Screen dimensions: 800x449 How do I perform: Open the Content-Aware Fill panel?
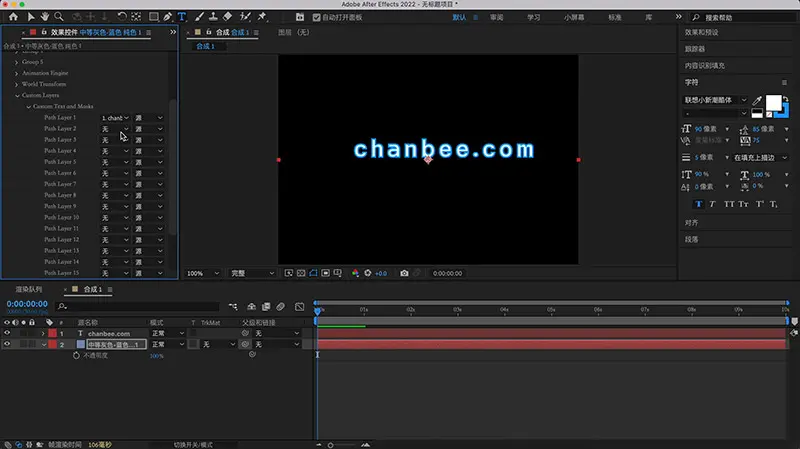pyautogui.click(x=705, y=66)
